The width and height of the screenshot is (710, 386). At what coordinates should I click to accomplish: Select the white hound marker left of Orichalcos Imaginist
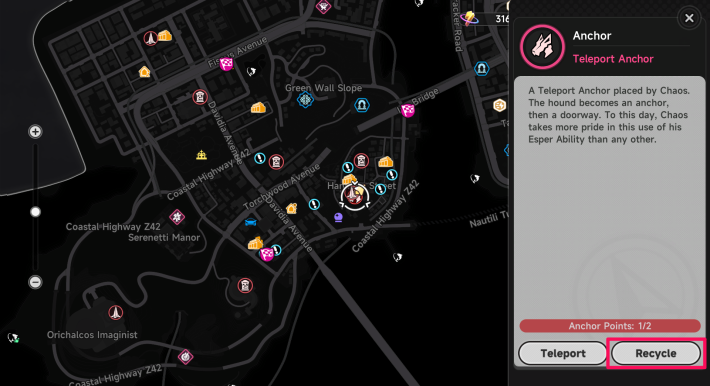13,338
